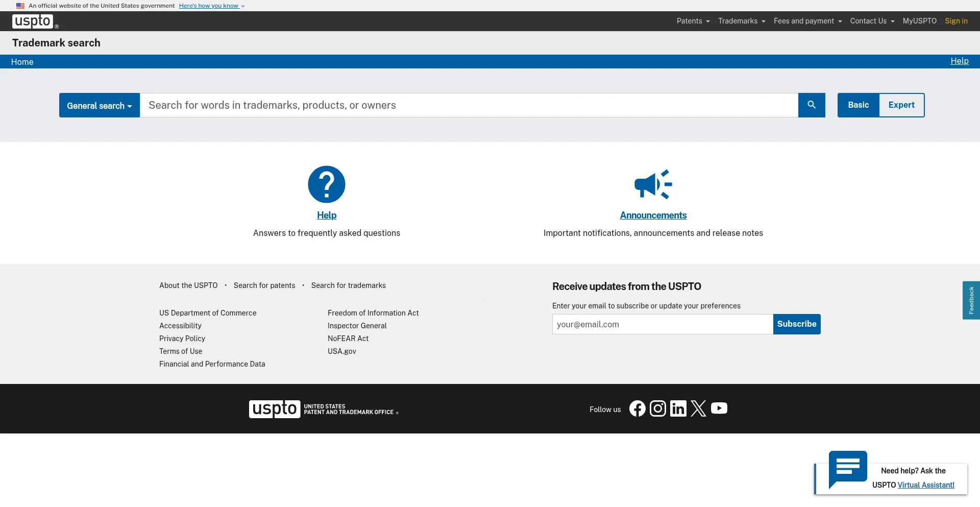980x507 pixels.
Task: Open the USPTO Facebook page icon
Action: (637, 408)
